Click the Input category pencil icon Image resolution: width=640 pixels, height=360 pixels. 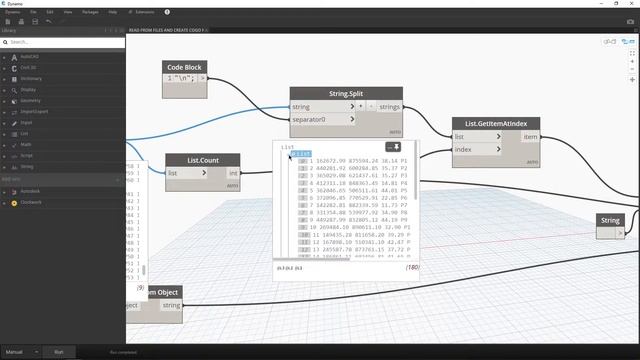coord(14,123)
